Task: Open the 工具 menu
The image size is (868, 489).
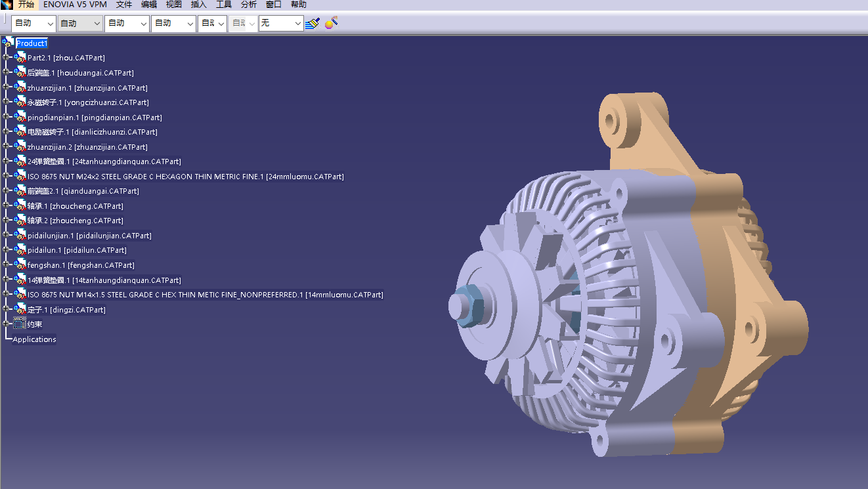Action: (x=224, y=5)
